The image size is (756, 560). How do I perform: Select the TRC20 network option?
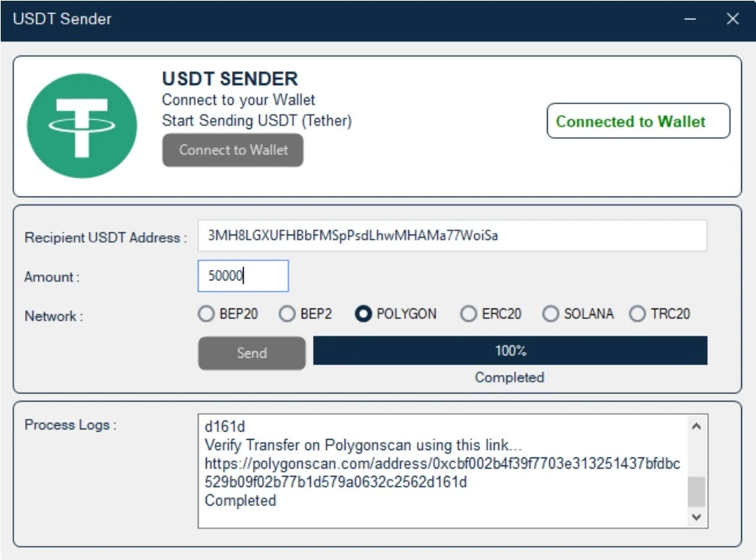(659, 314)
